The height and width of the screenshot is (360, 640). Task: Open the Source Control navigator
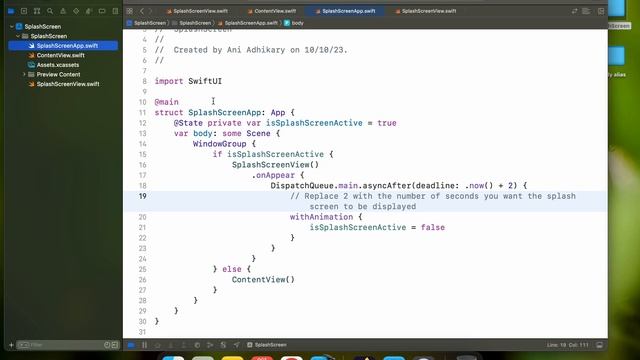24,11
